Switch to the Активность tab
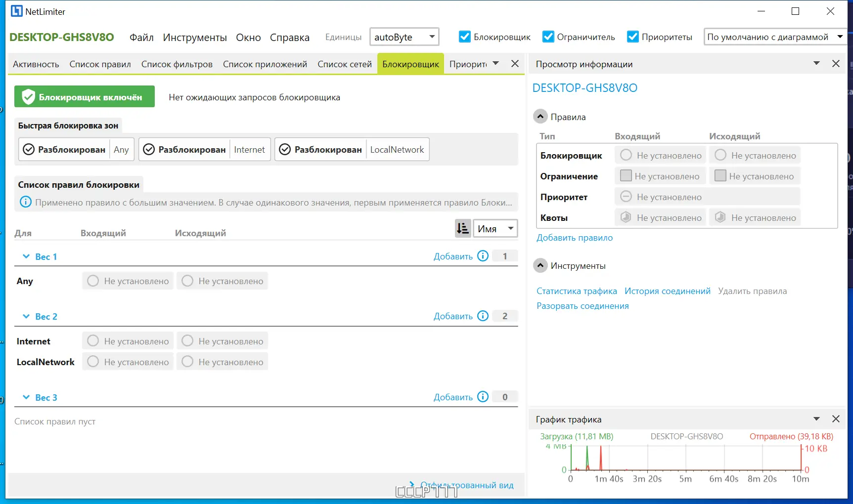Image resolution: width=853 pixels, height=504 pixels. click(36, 64)
